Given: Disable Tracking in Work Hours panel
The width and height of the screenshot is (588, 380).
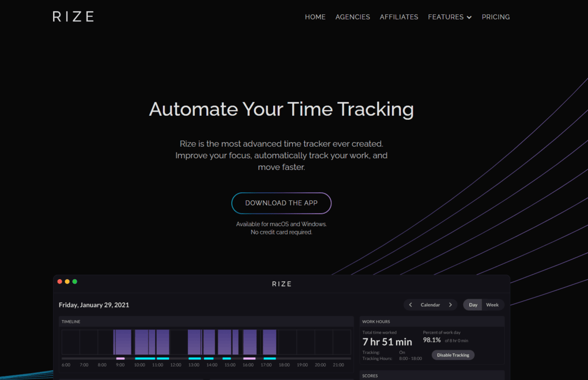Looking at the screenshot, I should (x=453, y=355).
